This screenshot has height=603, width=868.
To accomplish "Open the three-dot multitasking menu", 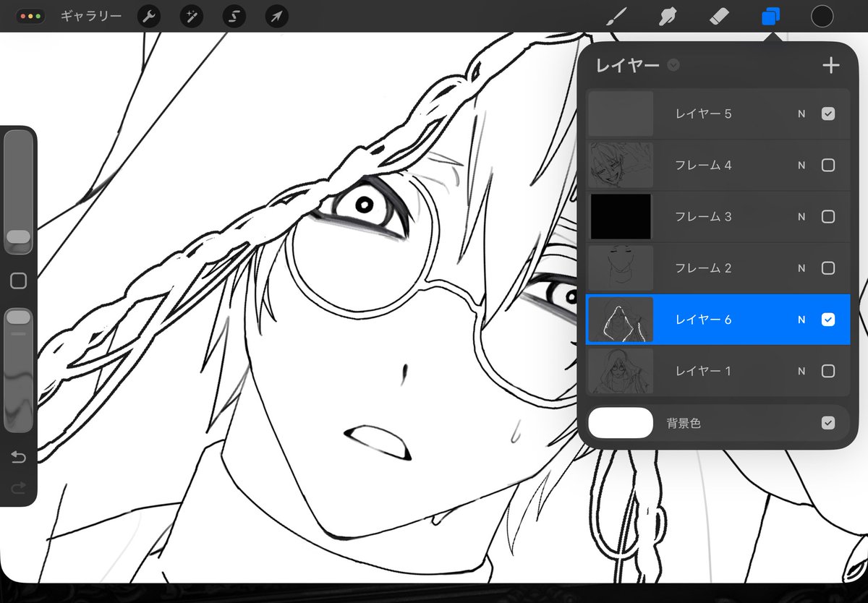I will (30, 16).
